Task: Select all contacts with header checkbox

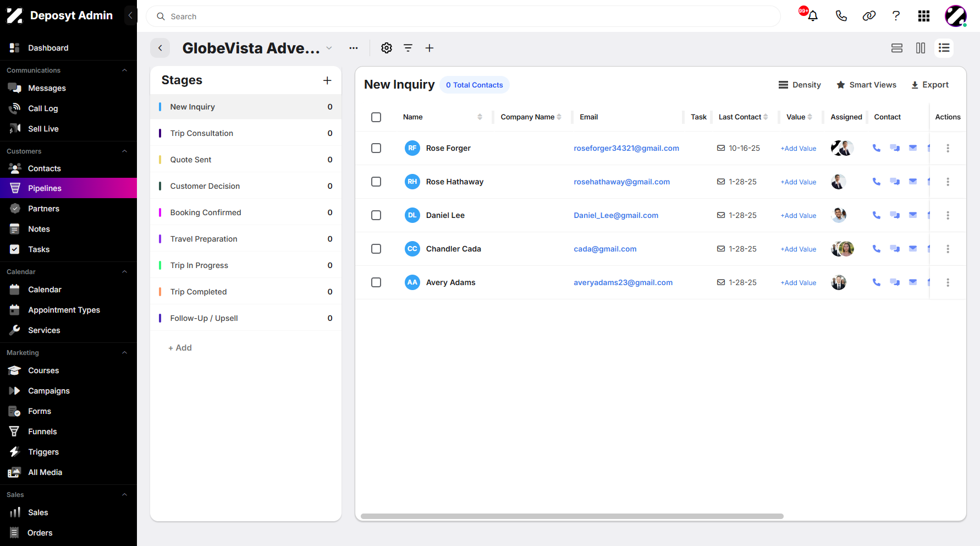Action: click(376, 117)
